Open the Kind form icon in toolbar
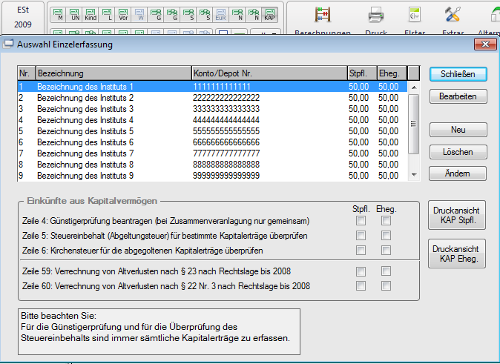 pos(91,15)
